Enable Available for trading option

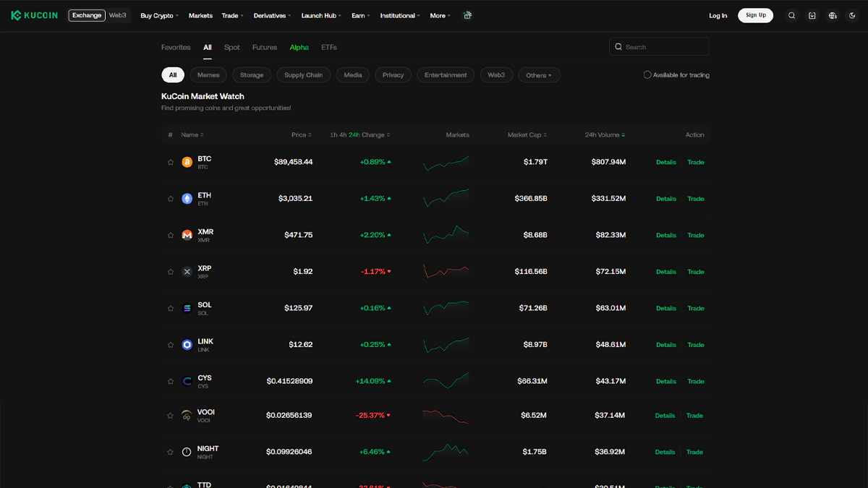[647, 75]
